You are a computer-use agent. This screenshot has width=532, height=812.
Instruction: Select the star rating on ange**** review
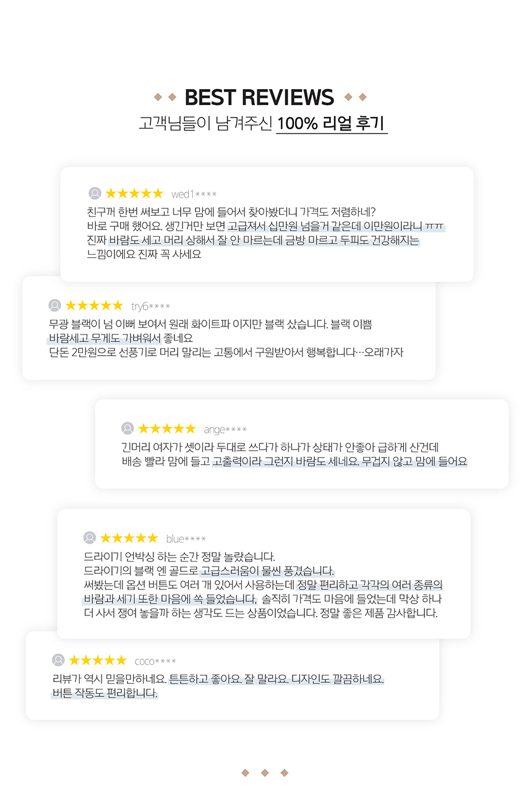pos(166,429)
